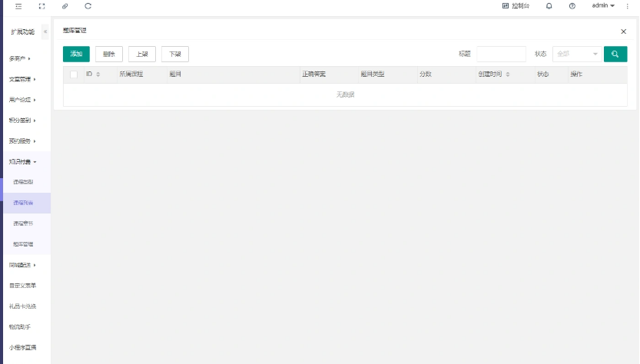Screen dimensions: 640x364
Task: Close the 题库管理 panel
Action: point(623,31)
